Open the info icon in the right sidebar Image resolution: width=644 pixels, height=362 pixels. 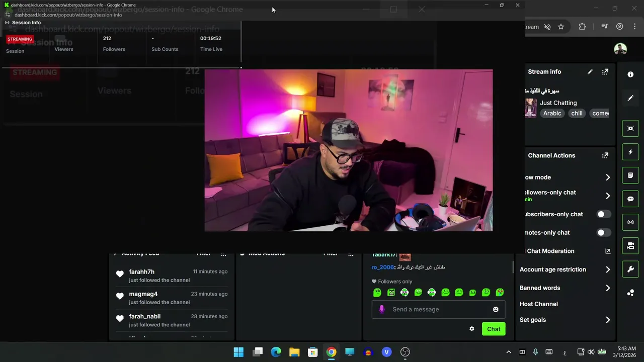pos(630,74)
